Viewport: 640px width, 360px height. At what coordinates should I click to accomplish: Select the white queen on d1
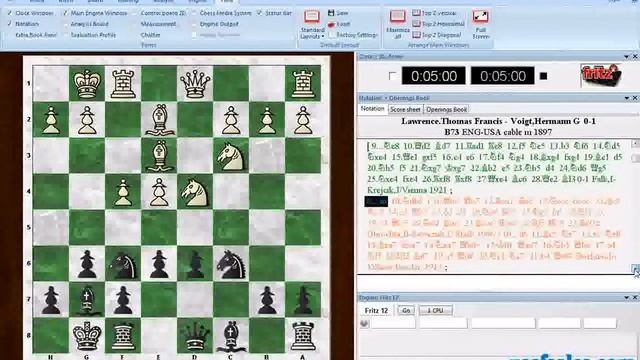pos(195,84)
